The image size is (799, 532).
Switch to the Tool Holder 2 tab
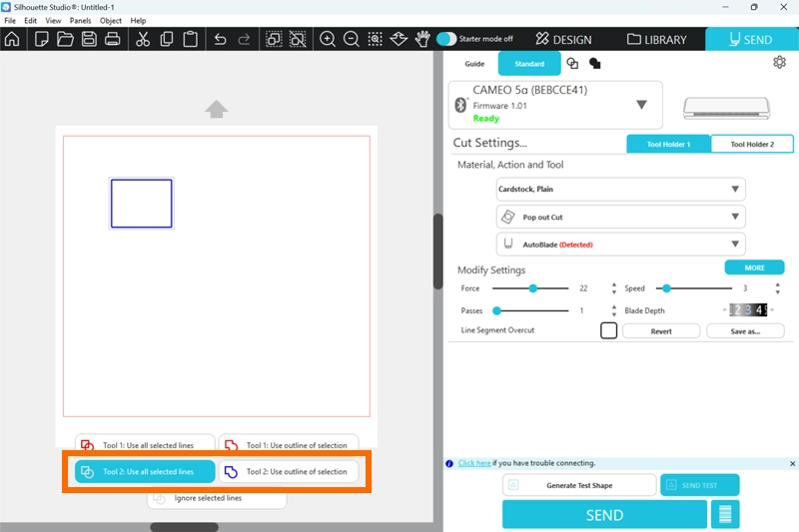click(x=751, y=144)
